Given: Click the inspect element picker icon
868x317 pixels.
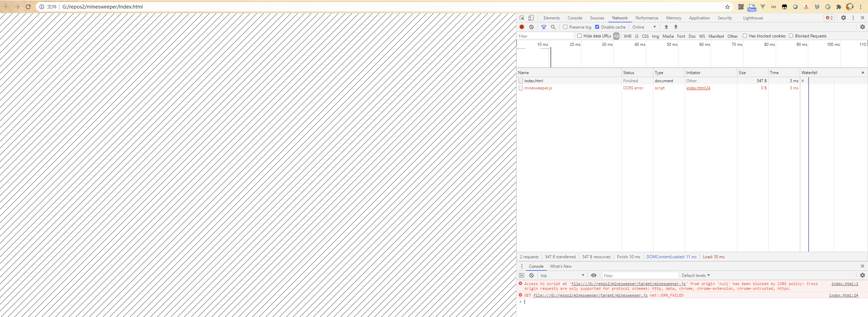Looking at the screenshot, I should [522, 18].
